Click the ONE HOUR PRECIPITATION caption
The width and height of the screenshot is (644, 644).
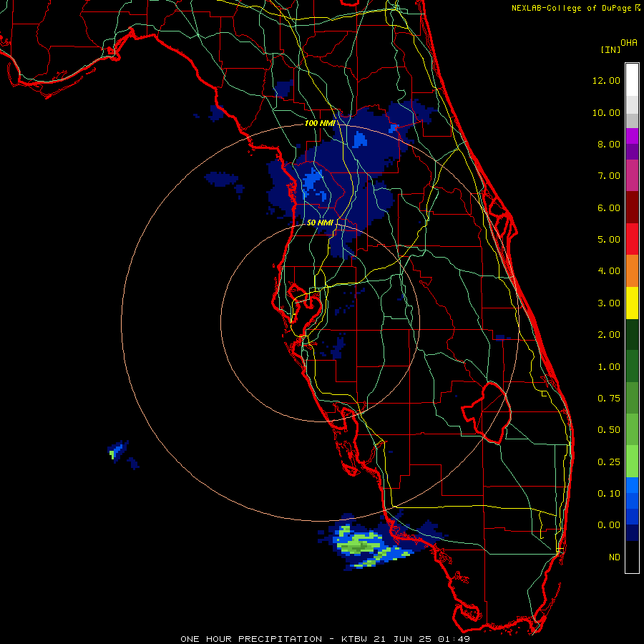251,639
